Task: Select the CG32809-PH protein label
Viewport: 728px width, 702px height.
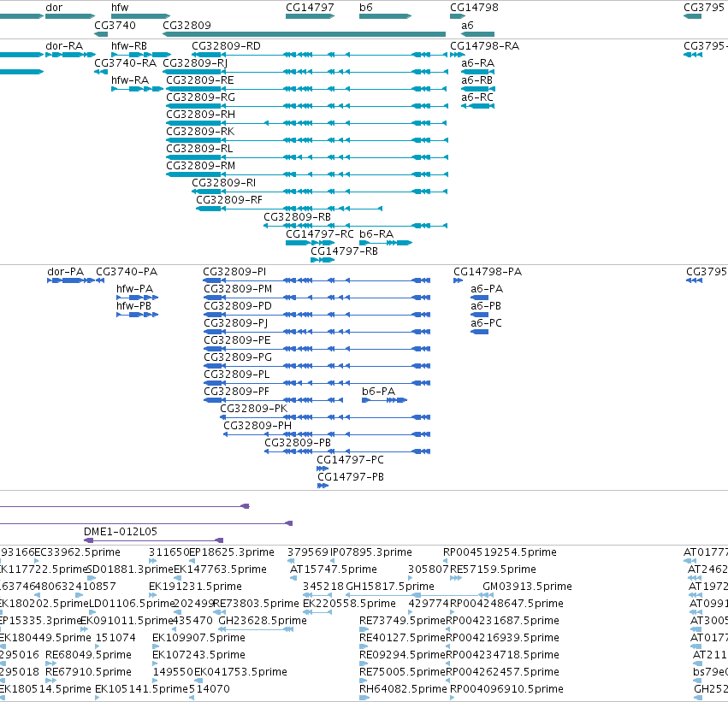Action: click(257, 426)
